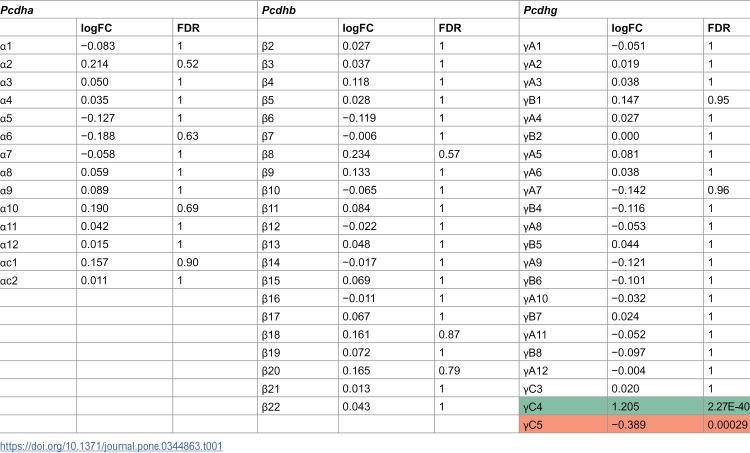Screen dimensions: 750x453
Task: Click the FDR header under Pcdhb
Action: pos(450,28)
